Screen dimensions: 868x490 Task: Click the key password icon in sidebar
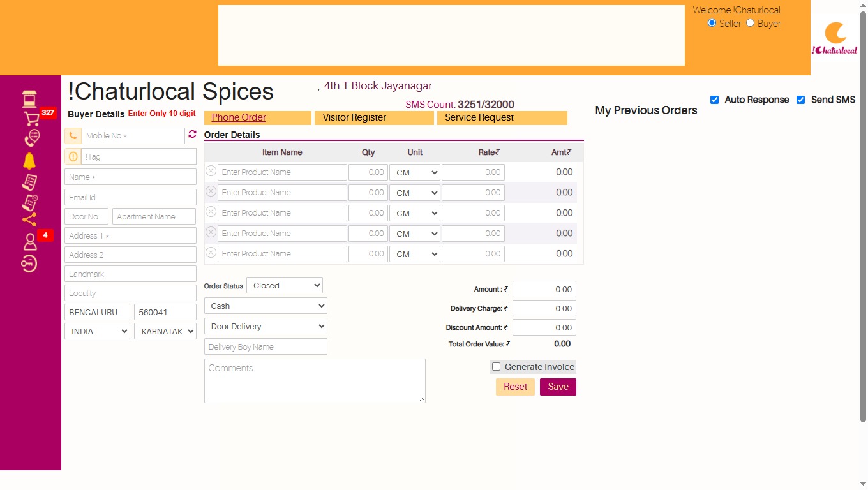29,263
